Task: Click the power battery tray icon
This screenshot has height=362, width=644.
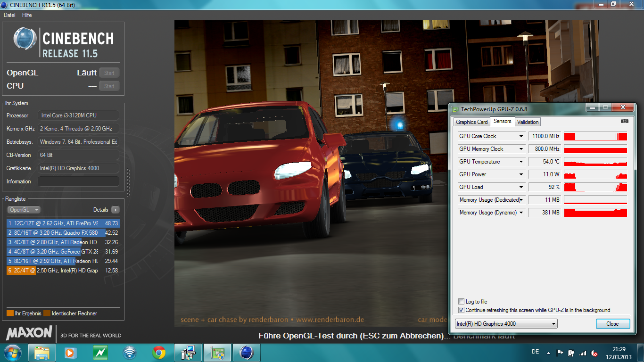Action: coord(571,353)
